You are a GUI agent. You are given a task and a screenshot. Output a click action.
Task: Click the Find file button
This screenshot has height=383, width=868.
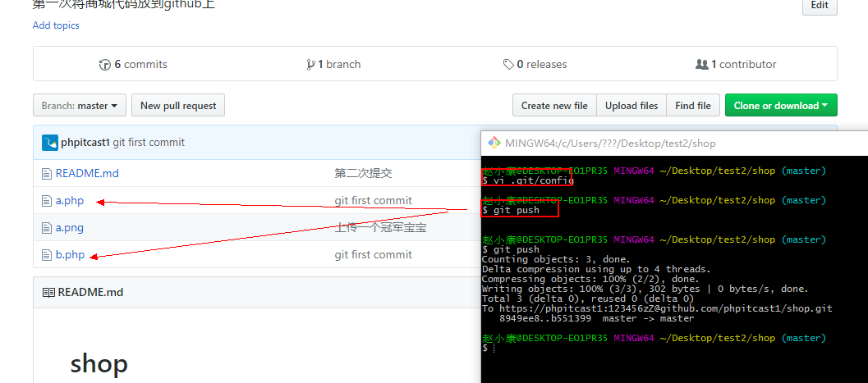[693, 106]
